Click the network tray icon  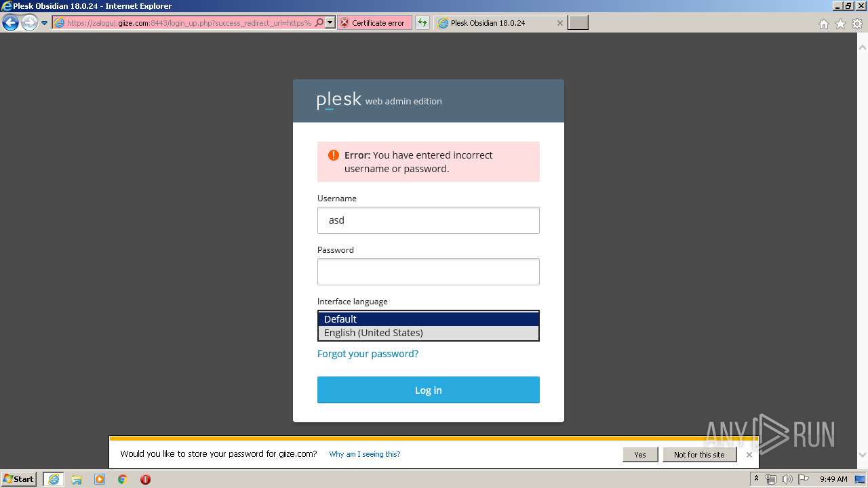pyautogui.click(x=771, y=479)
